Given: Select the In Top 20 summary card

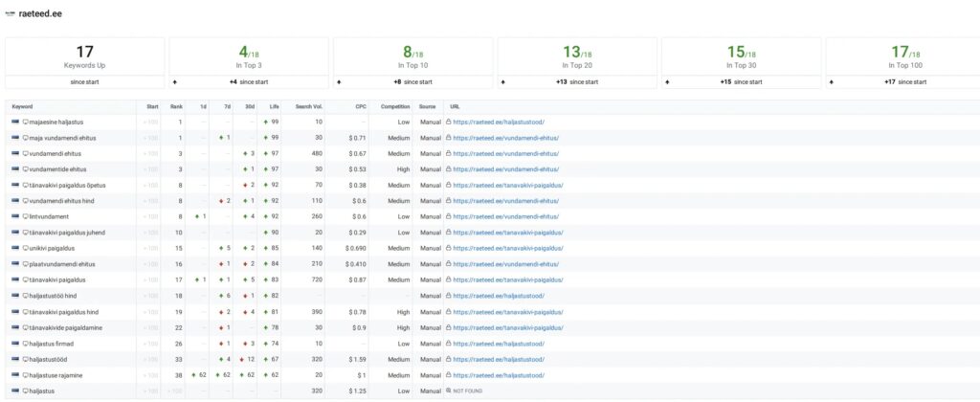Looking at the screenshot, I should tap(577, 56).
